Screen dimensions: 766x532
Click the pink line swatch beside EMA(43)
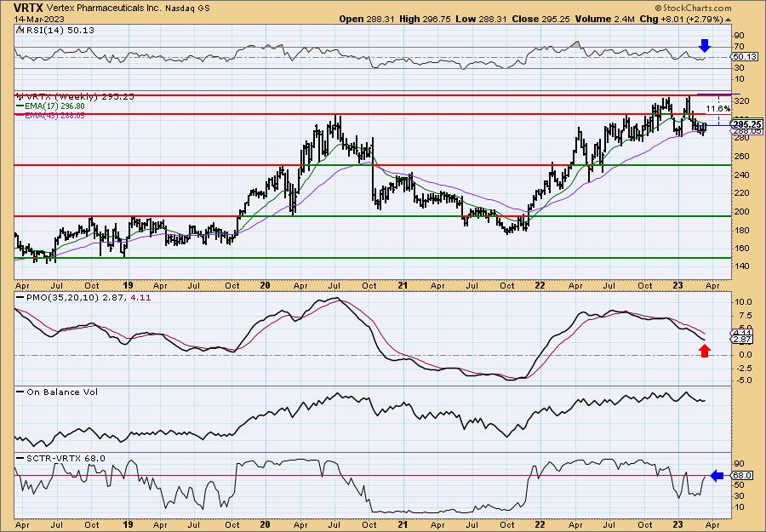click(x=20, y=115)
